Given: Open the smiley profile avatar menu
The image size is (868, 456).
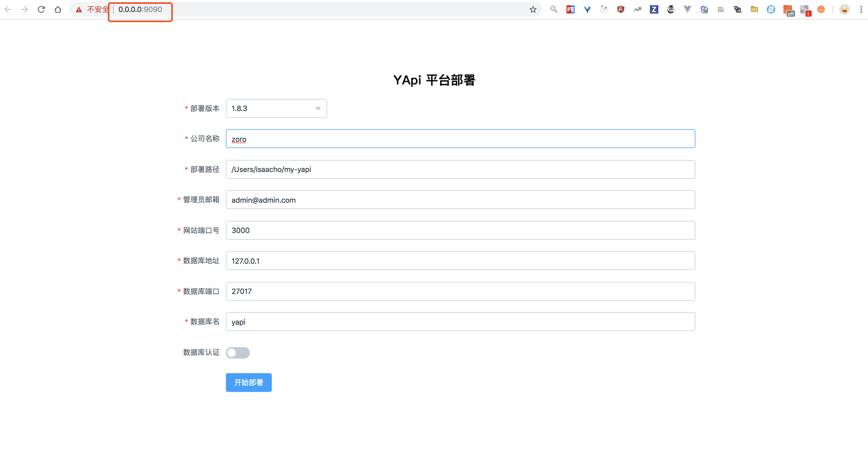Looking at the screenshot, I should (844, 9).
